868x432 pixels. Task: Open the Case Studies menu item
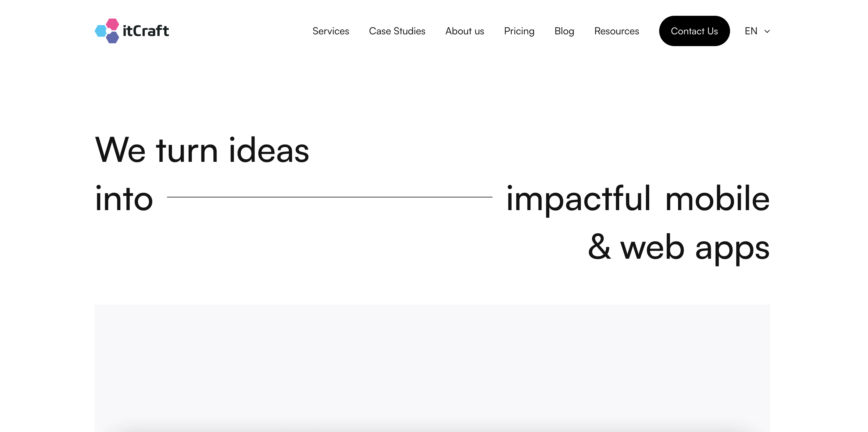coord(397,30)
